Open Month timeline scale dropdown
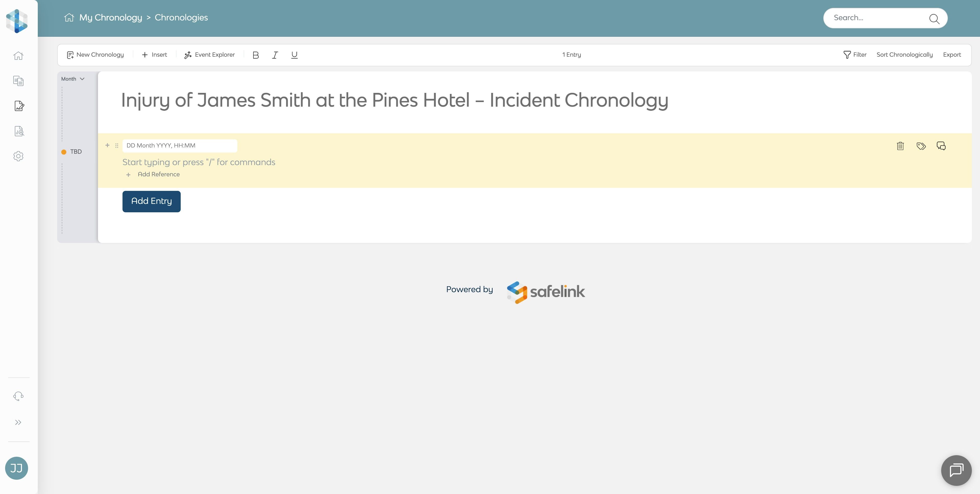Image resolution: width=980 pixels, height=494 pixels. [x=73, y=79]
